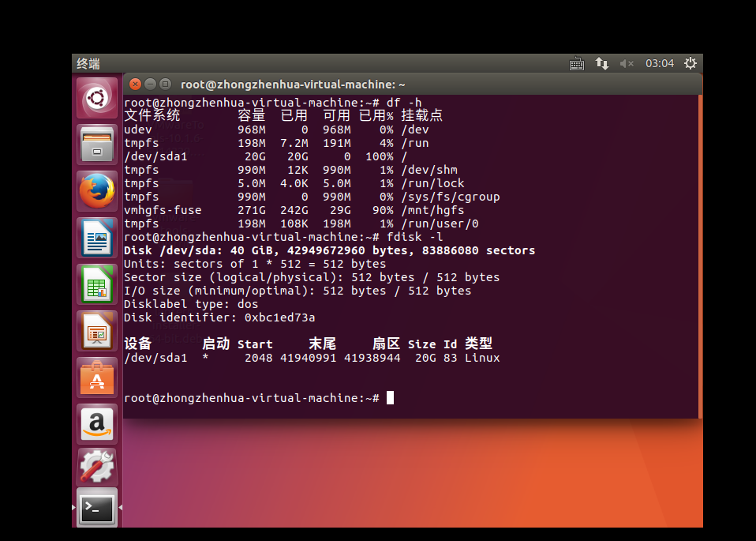
Task: Click at the terminal cursor prompt
Action: tap(390, 398)
